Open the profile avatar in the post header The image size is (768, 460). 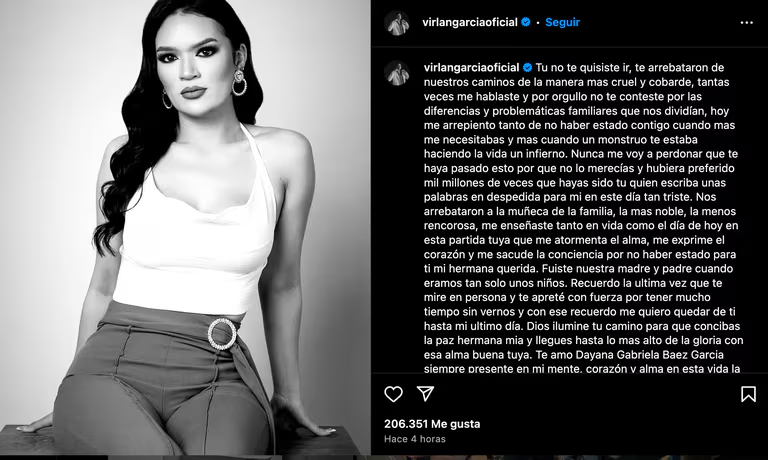point(396,23)
